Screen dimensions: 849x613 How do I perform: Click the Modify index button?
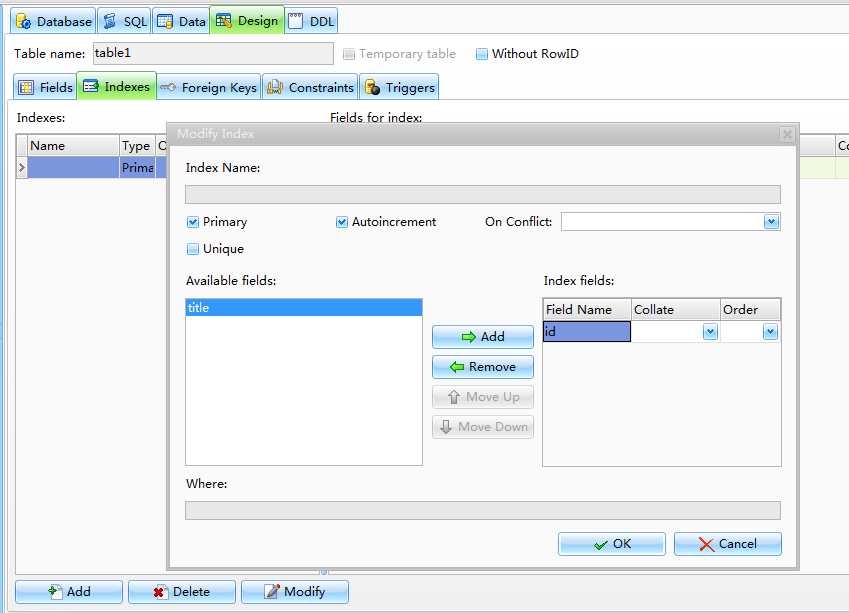pyautogui.click(x=295, y=592)
